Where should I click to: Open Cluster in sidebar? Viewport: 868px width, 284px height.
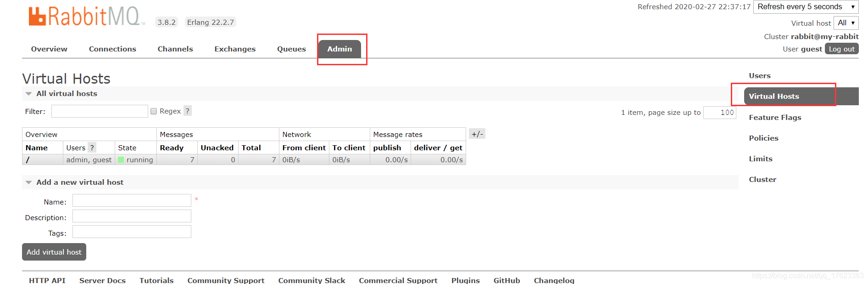pos(762,179)
